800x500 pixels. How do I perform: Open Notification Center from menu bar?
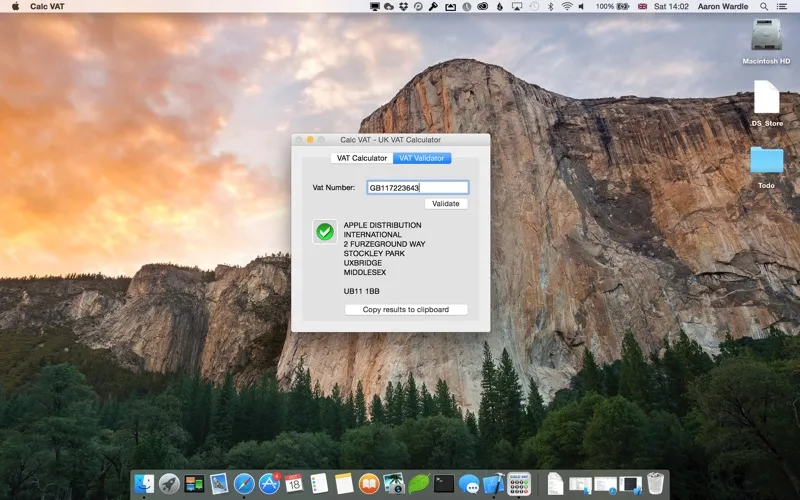[782, 7]
